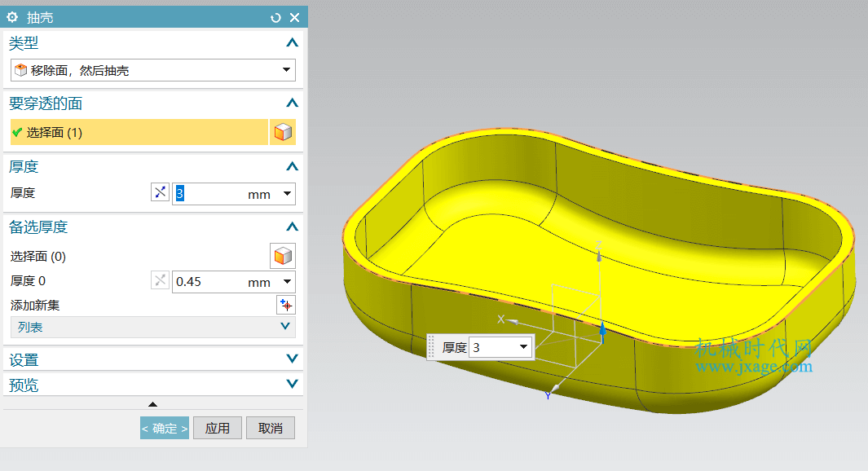868x471 pixels.
Task: Expand the 预览 section
Action: [293, 384]
